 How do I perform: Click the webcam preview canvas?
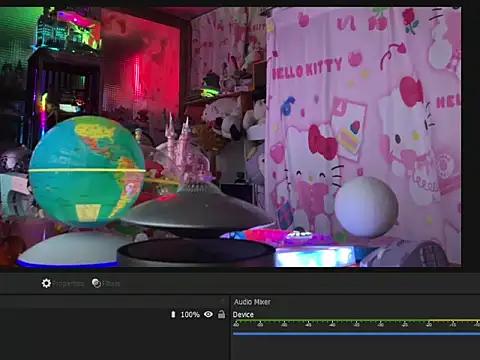(x=230, y=137)
